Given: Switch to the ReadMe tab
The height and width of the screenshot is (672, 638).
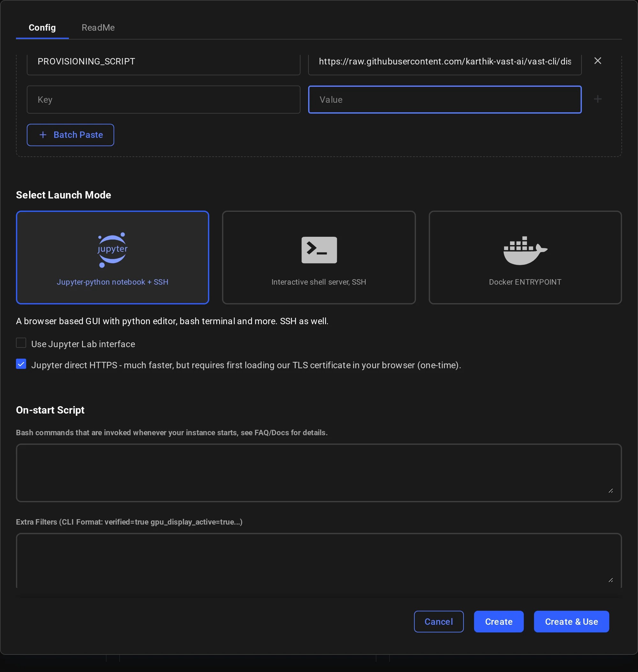Looking at the screenshot, I should [98, 27].
